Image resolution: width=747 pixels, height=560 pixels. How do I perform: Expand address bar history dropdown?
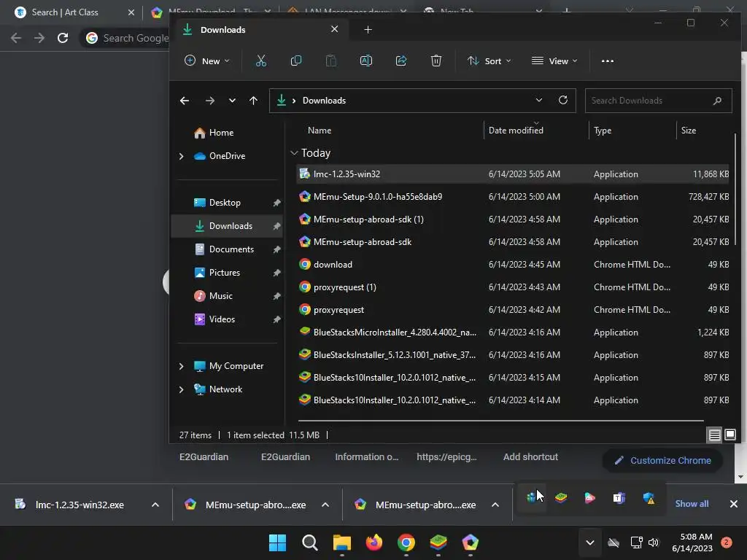point(539,100)
